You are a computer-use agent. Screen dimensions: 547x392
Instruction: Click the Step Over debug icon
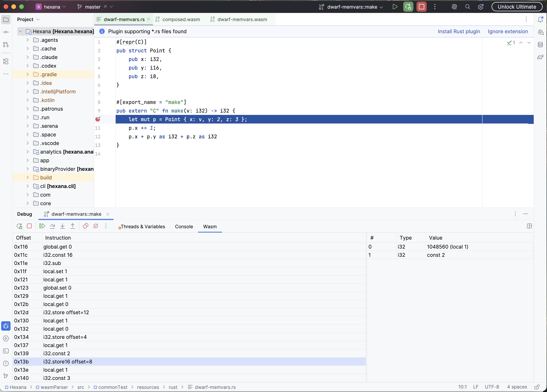tap(52, 226)
